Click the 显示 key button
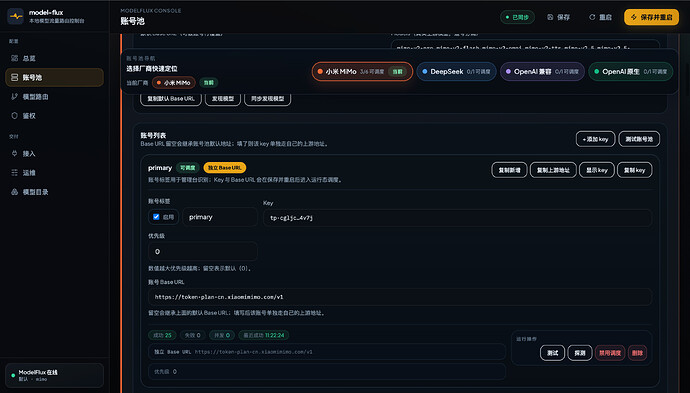 pyautogui.click(x=597, y=170)
